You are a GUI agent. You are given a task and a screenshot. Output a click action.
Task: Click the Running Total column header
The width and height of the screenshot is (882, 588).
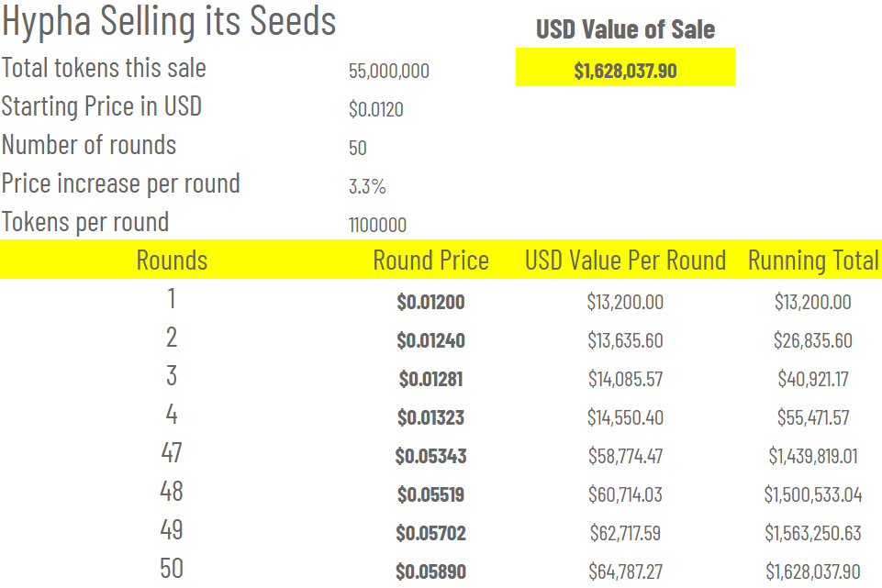tap(813, 261)
